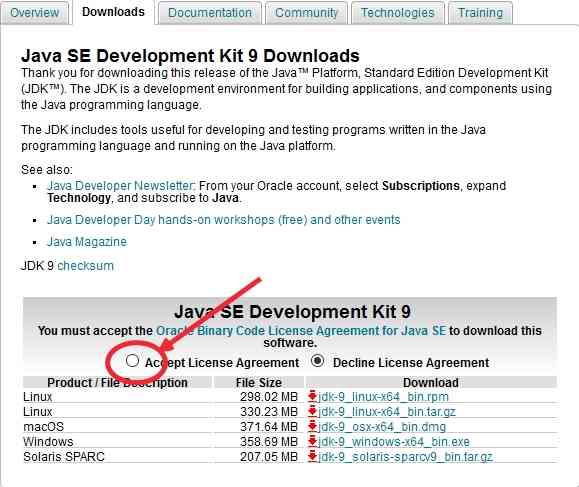This screenshot has height=487, width=579.
Task: Download jdk-9_linux-x64_bin.rpm file link
Action: [x=383, y=397]
